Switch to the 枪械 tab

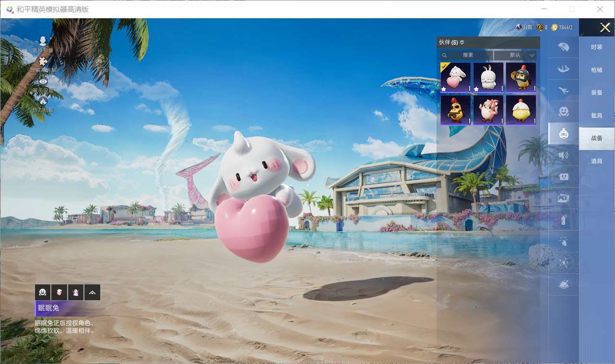pyautogui.click(x=596, y=70)
